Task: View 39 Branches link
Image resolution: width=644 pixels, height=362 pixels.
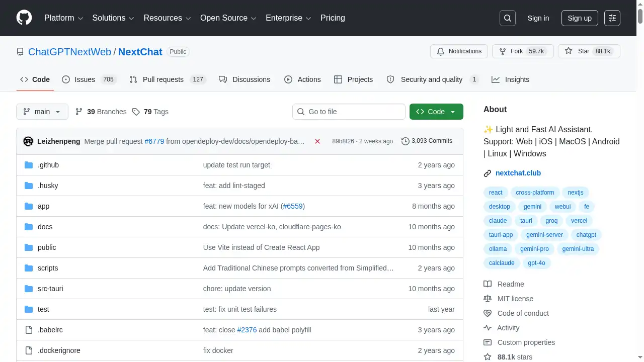Action: [x=101, y=112]
